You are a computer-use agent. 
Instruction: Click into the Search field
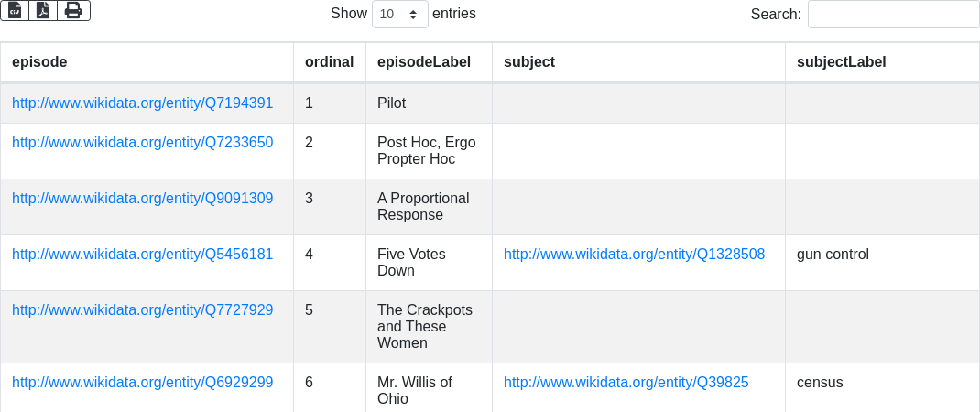(893, 15)
